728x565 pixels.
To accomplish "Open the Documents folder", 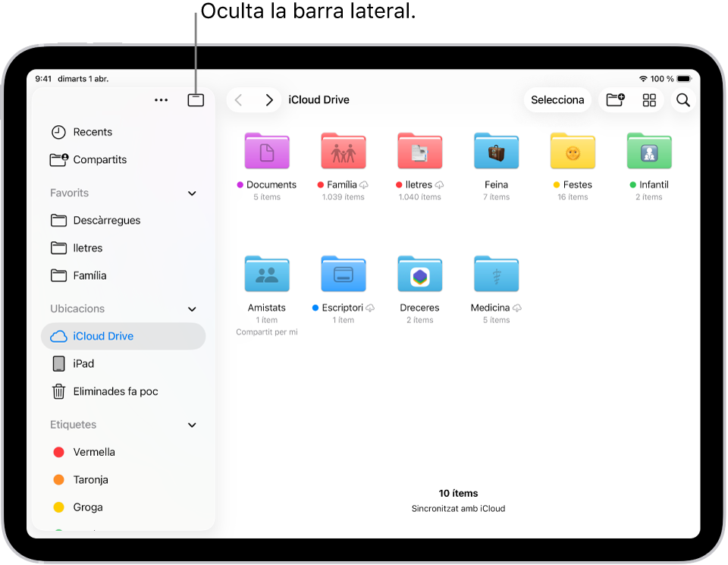I will point(267,150).
